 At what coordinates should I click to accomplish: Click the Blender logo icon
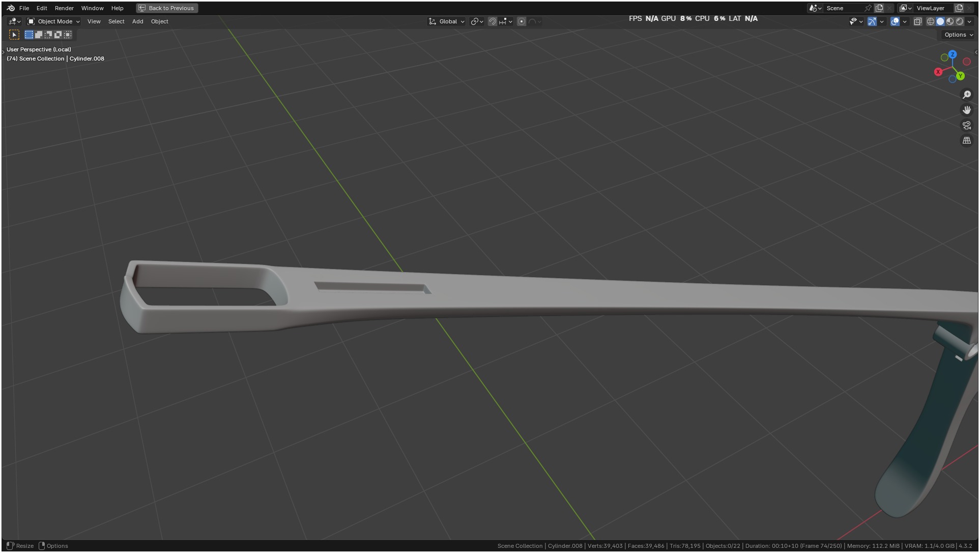tap(11, 8)
